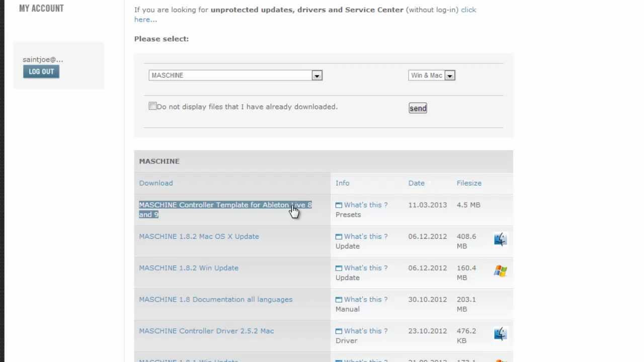Screen dimensions: 644x362
Task: Click the LOG OUT button
Action: (x=41, y=71)
